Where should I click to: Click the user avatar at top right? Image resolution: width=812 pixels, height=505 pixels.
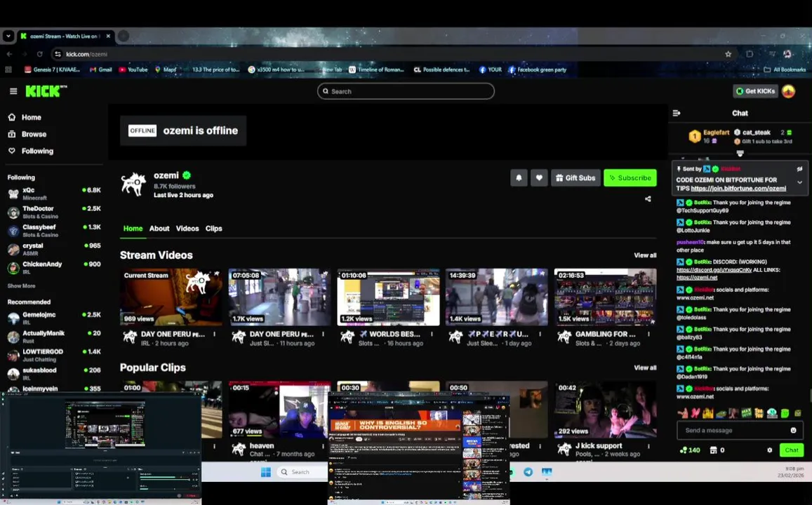(788, 91)
